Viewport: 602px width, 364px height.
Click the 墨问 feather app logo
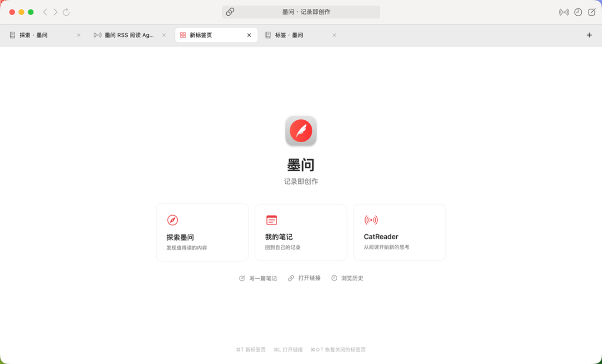tap(301, 131)
